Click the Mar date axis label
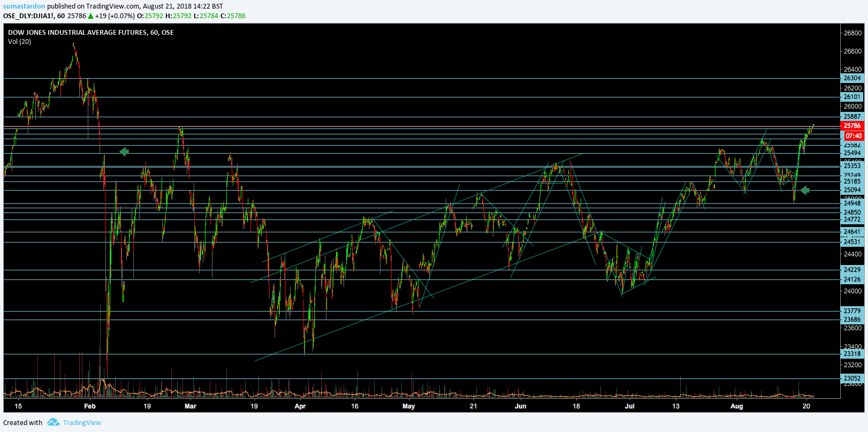The height and width of the screenshot is (432, 868). [x=191, y=406]
